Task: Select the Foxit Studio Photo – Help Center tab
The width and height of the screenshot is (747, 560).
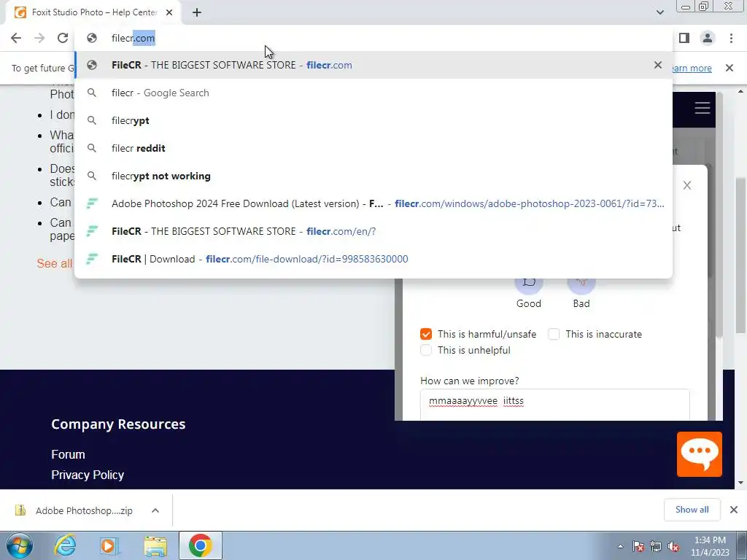Action: click(x=93, y=13)
